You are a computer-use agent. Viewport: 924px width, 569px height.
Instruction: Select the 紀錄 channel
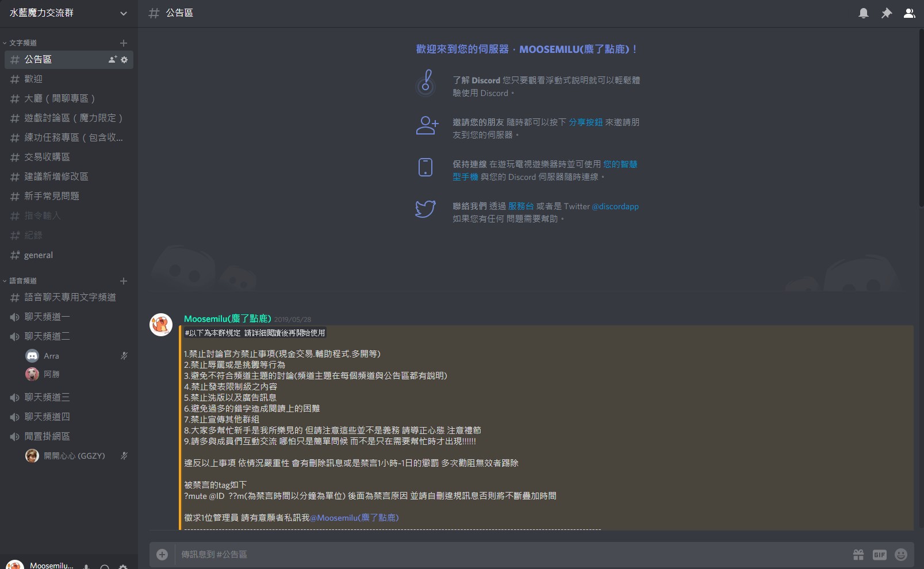click(69, 236)
